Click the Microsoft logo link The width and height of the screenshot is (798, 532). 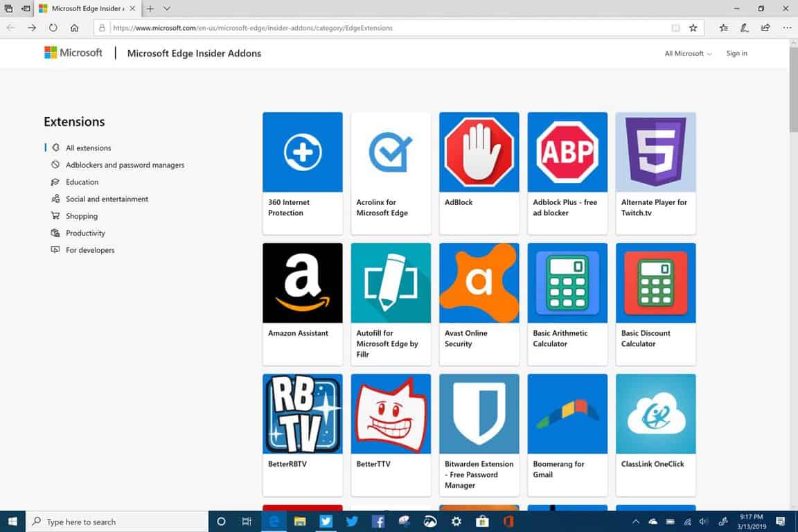(x=73, y=53)
